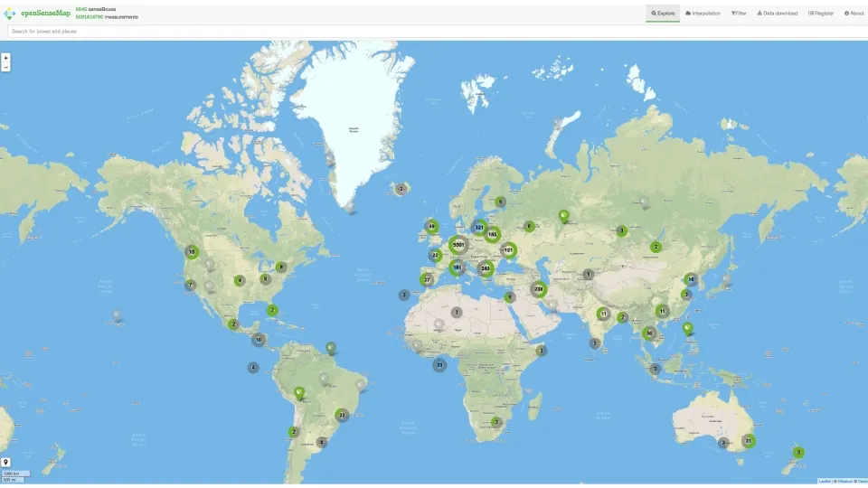Select the green senseBox pin in the Philippines
Viewport: 868px width, 488px height.
click(687, 329)
